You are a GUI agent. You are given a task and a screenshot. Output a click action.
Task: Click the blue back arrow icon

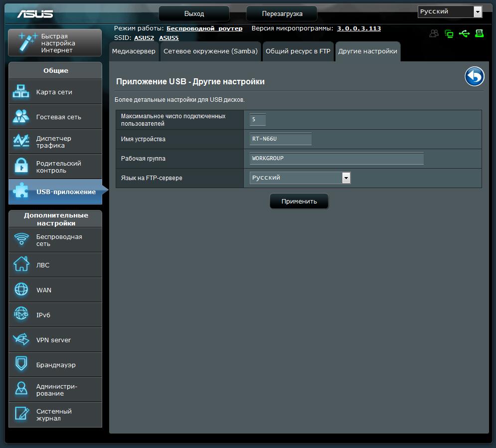tap(474, 76)
